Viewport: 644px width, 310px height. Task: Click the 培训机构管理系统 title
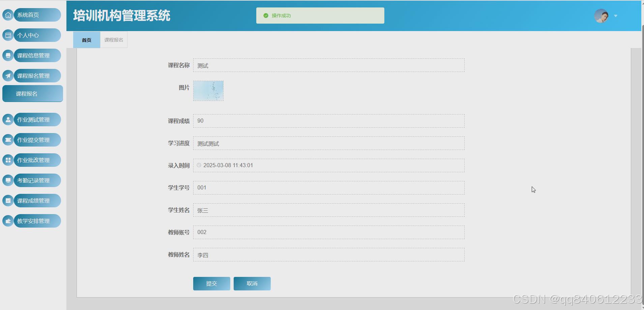pos(122,16)
